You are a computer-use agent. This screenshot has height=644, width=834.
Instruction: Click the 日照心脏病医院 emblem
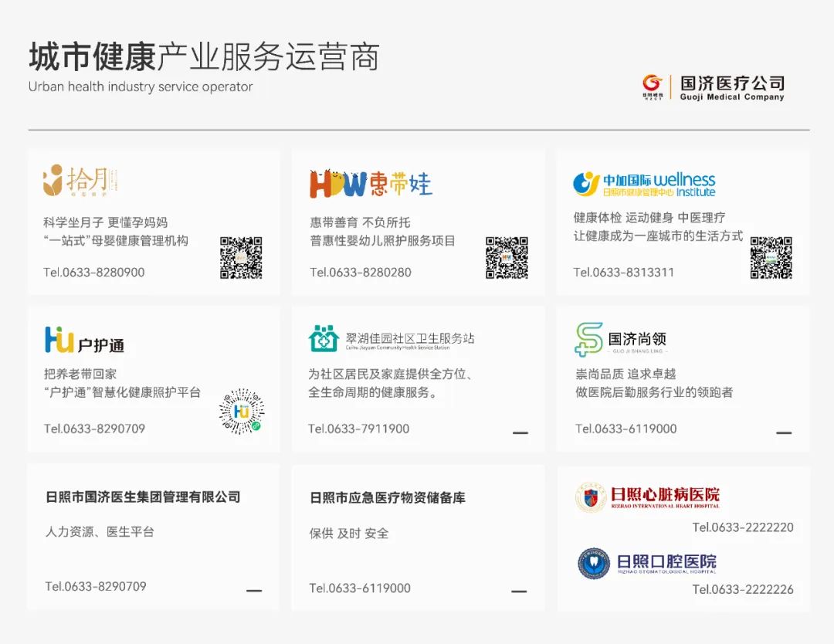tap(591, 498)
